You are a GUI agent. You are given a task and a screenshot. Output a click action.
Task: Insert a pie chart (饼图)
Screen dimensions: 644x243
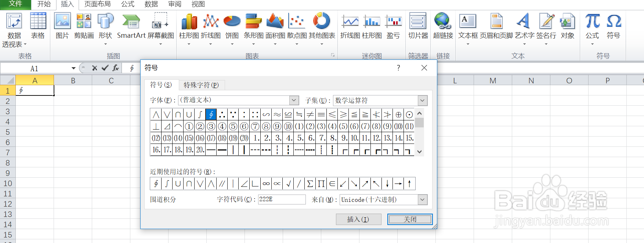(232, 29)
